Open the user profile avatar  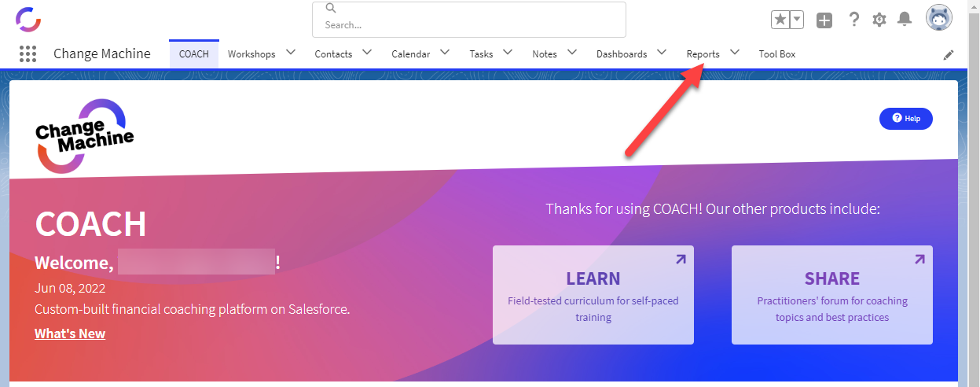(939, 17)
